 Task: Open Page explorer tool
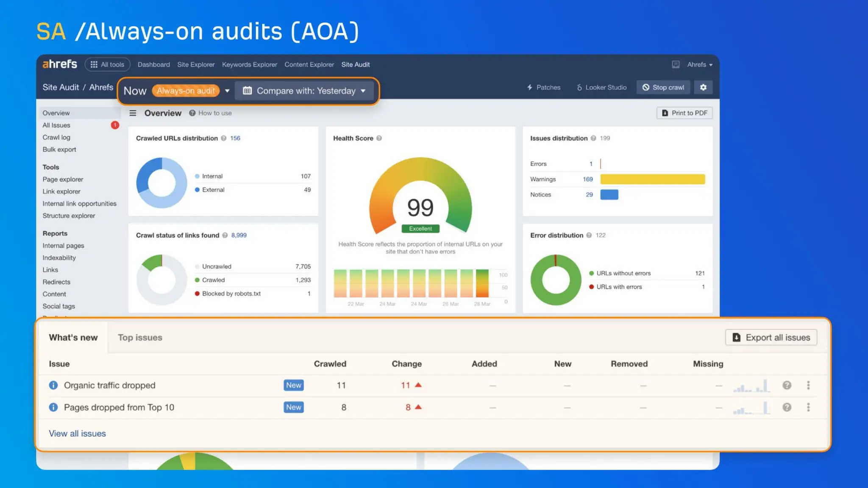63,180
